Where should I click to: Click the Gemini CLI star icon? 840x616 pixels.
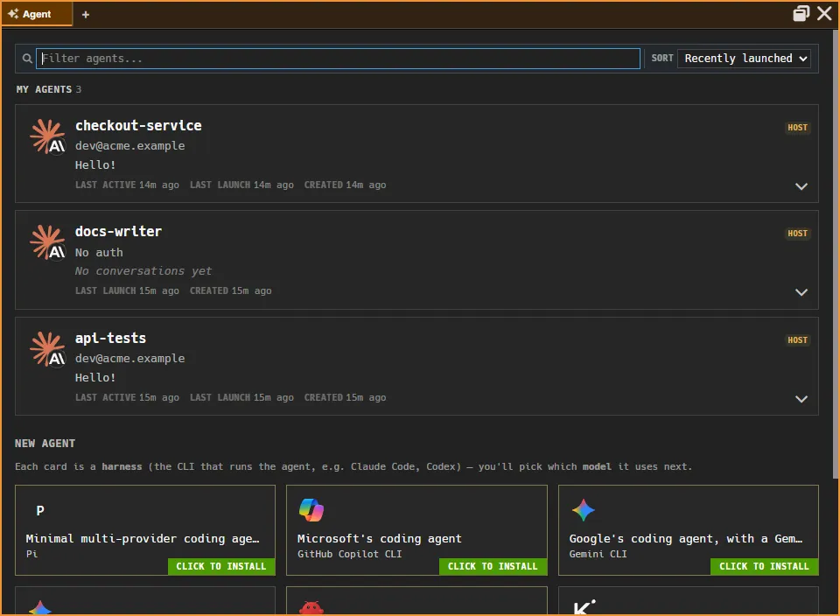pyautogui.click(x=584, y=510)
